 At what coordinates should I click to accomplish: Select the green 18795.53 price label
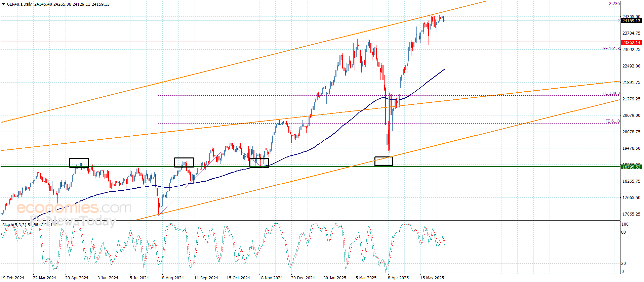click(631, 167)
